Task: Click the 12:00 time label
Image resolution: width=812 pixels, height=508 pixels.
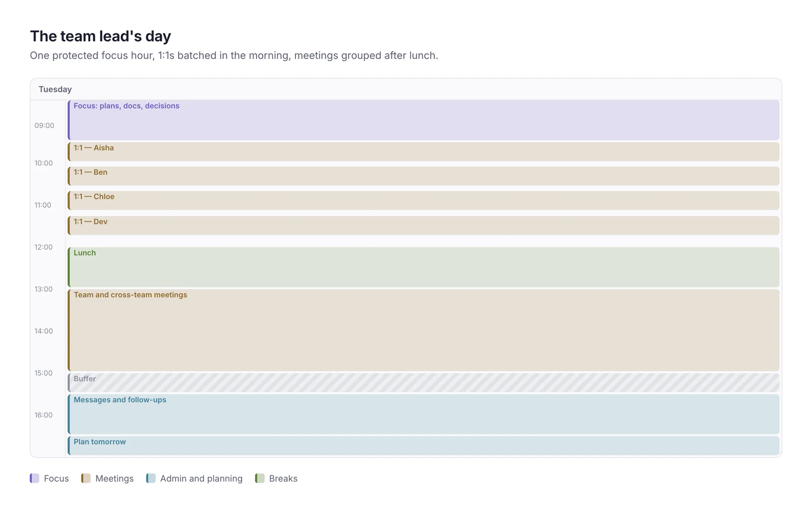Action: point(44,247)
